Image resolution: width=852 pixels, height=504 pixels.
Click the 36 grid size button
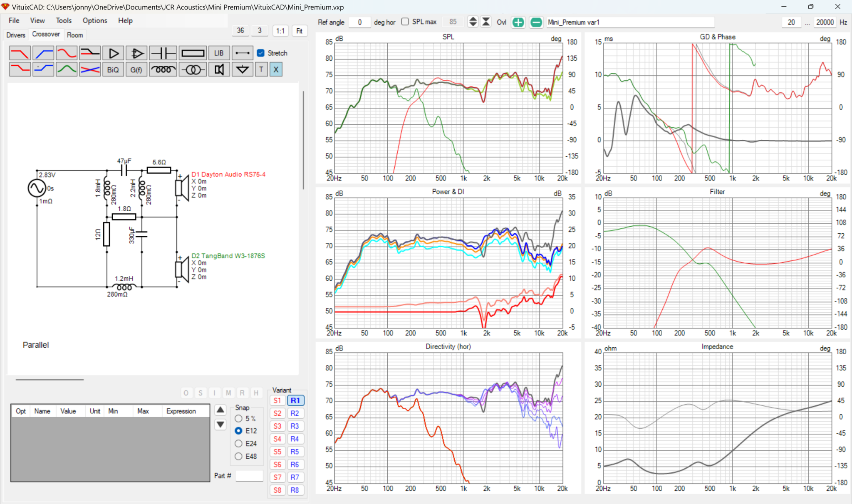240,30
